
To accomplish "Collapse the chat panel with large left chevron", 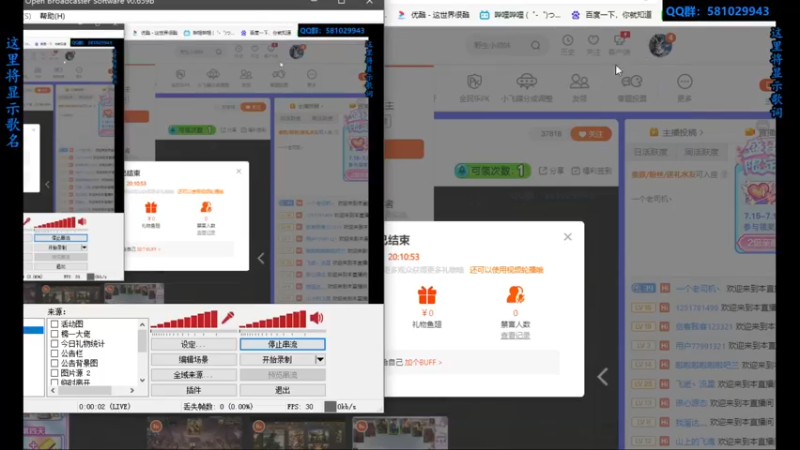I will pyautogui.click(x=603, y=377).
